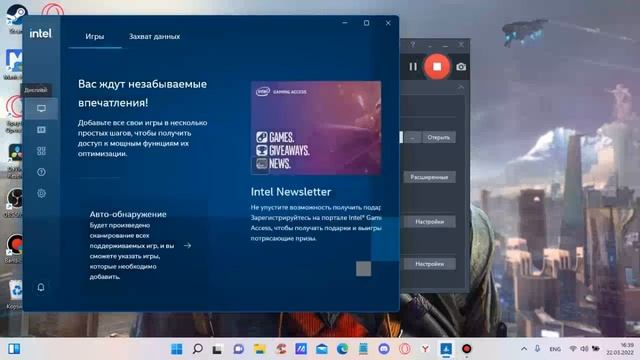Open the apps grid icon in Intel sidebar
Viewport: 640px width, 360px height.
point(41,151)
